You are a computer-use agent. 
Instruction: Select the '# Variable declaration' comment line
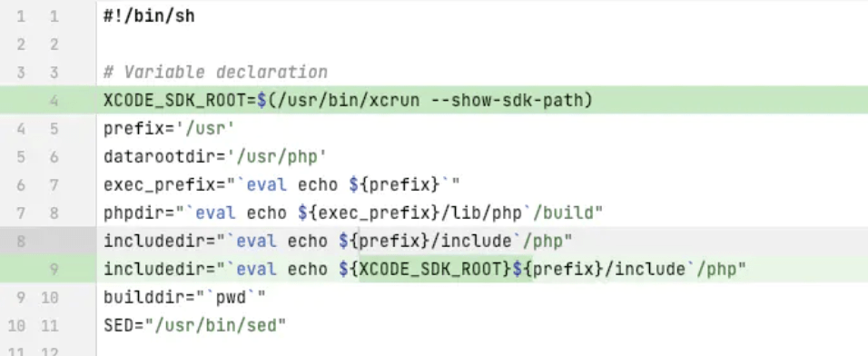point(215,73)
